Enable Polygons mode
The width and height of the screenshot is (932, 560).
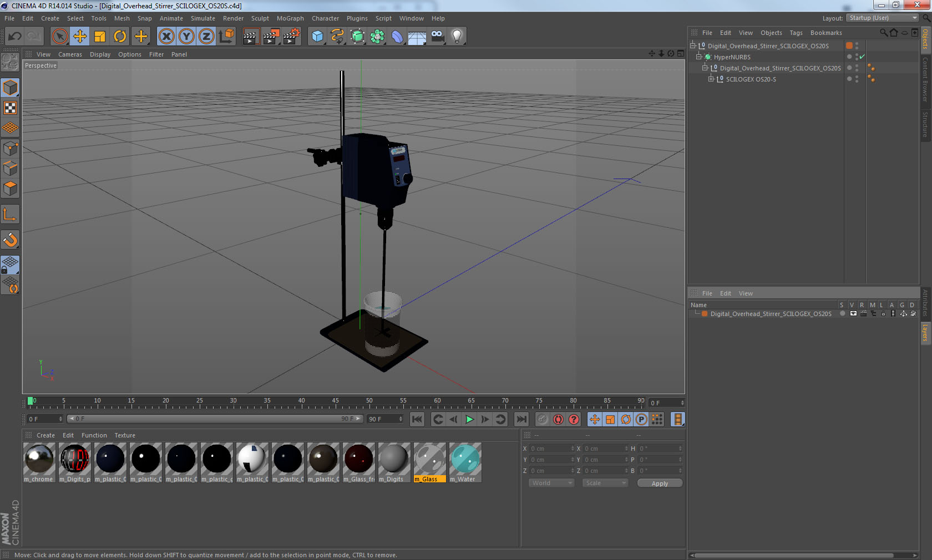tap(10, 189)
